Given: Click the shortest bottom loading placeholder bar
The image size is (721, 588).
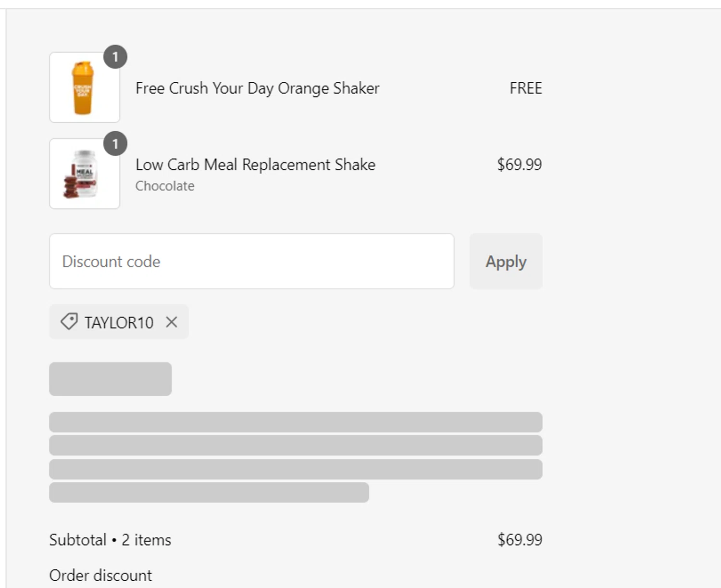Looking at the screenshot, I should click(x=209, y=492).
